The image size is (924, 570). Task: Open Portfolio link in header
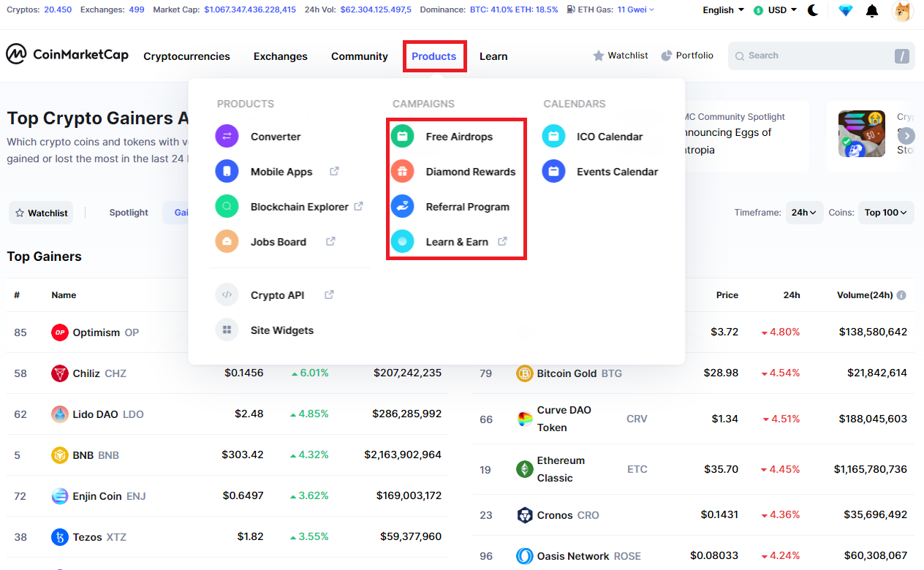coord(687,56)
